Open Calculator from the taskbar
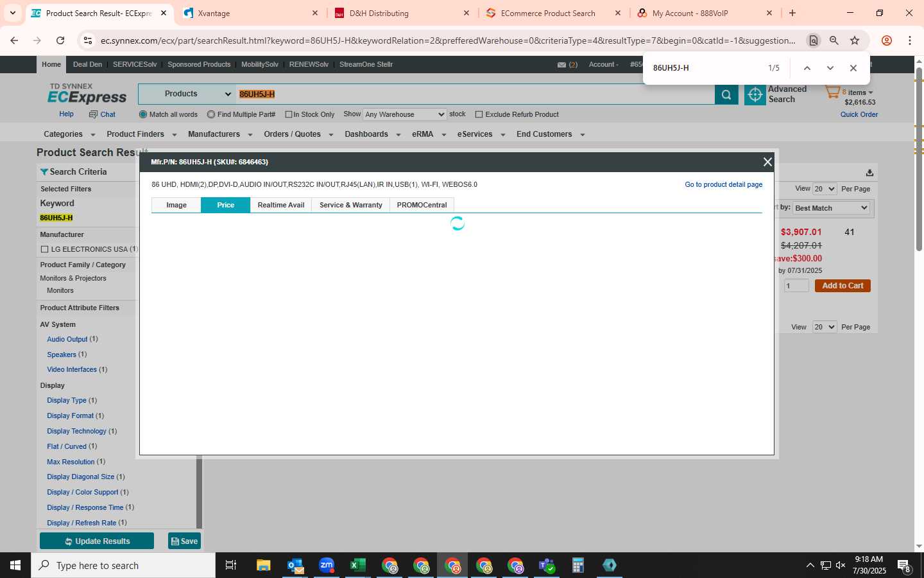Screen dimensions: 924x578 (x=578, y=565)
